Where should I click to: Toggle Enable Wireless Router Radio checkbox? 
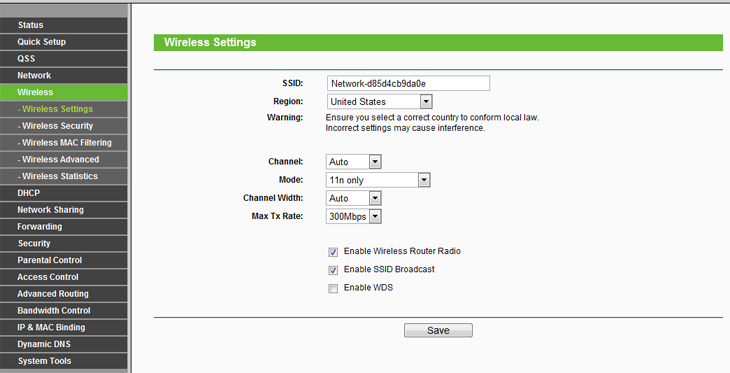tap(333, 252)
